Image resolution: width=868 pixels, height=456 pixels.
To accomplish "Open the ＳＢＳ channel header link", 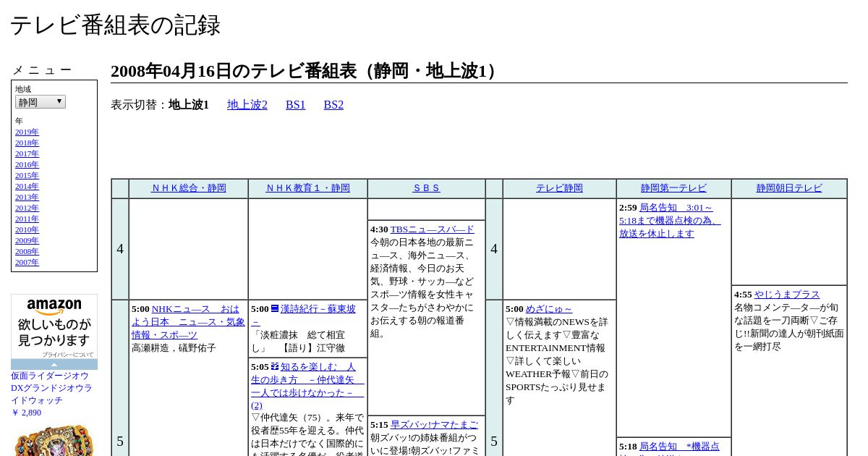I will (427, 188).
